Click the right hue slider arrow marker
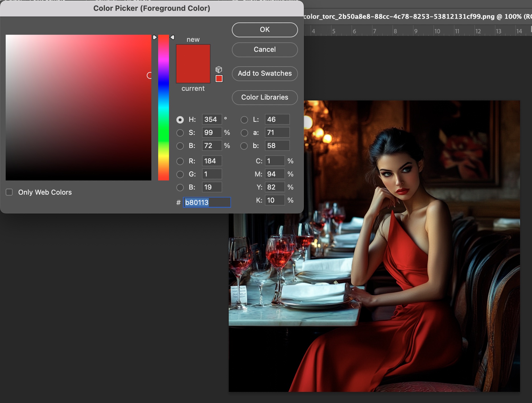Viewport: 532px width, 403px height. point(172,37)
